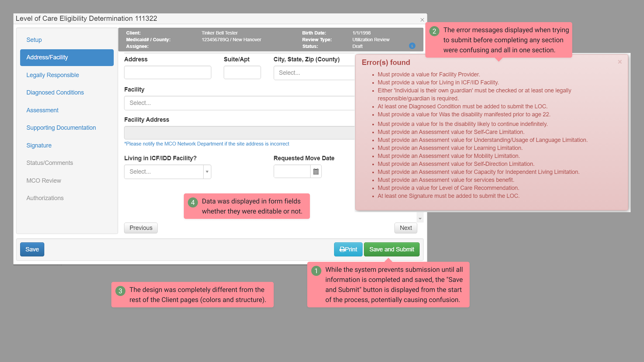Viewport: 644px width, 362px height.
Task: Close the Level of Care dialog
Action: (422, 20)
